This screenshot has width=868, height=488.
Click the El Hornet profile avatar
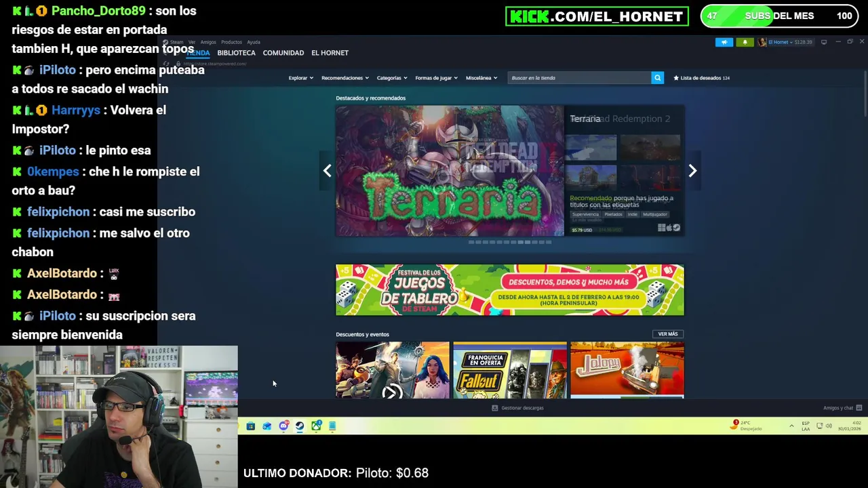762,42
